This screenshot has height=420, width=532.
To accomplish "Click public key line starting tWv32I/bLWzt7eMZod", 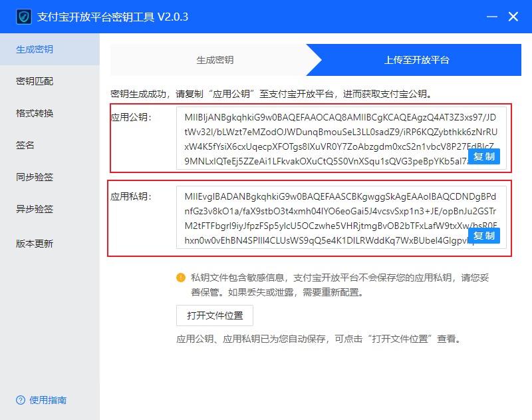I will pos(341,132).
